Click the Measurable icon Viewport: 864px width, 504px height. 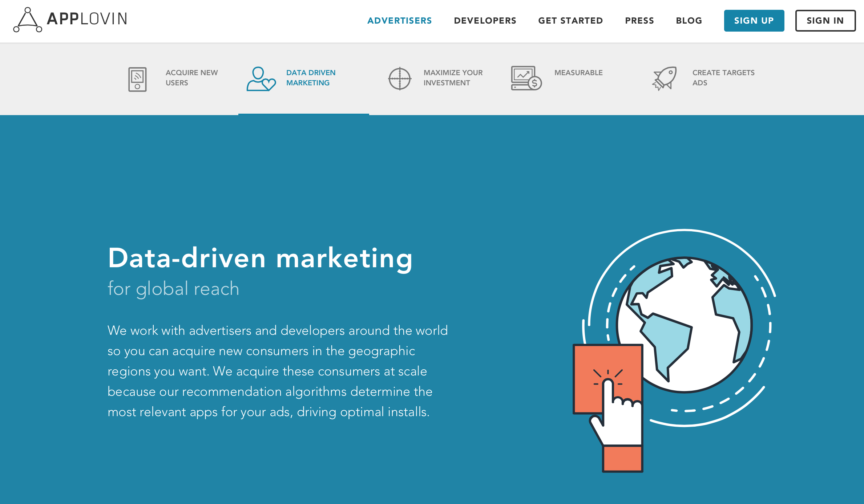coord(526,78)
